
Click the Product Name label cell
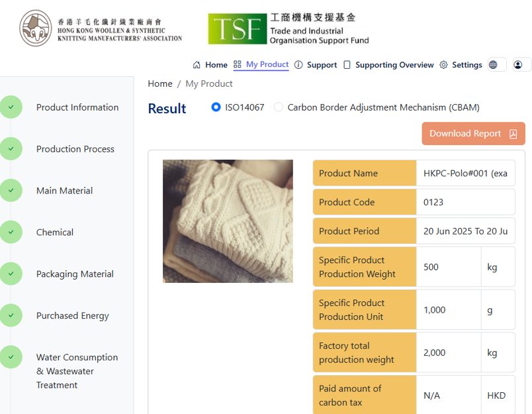coord(365,173)
